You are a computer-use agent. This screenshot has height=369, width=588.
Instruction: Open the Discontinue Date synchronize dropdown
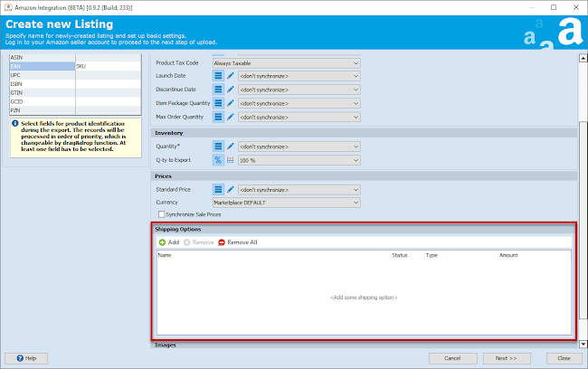299,90
